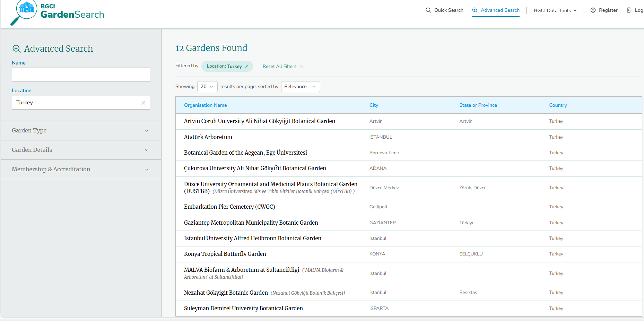The height and width of the screenshot is (321, 644).
Task: Open Gaziantep Metropolitan Municipality Botanic Garden
Action: 251,223
